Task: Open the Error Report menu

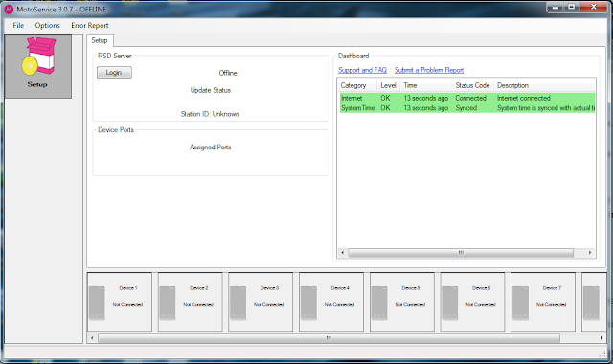Action: [89, 26]
